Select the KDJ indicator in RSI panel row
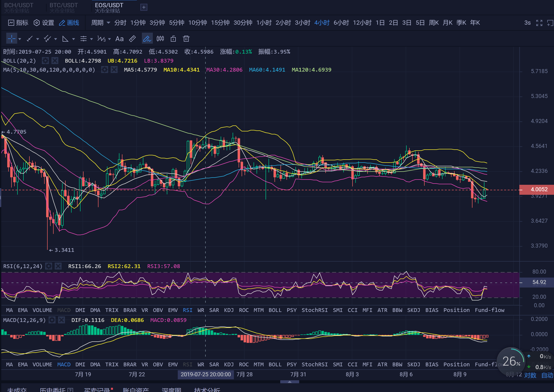The image size is (554, 392). (229, 310)
